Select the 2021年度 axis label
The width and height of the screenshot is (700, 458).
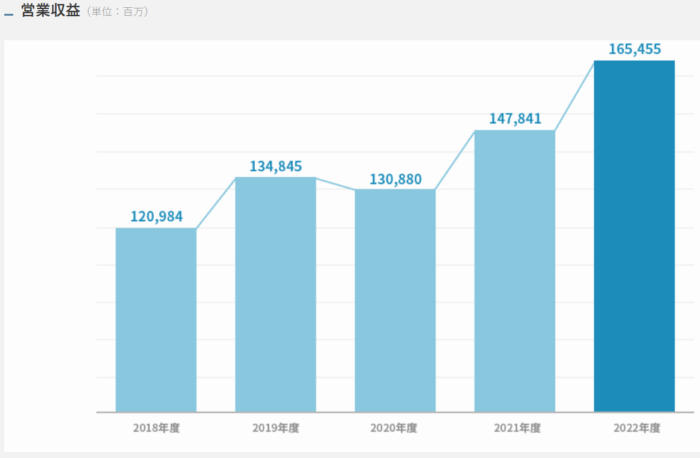tap(515, 428)
